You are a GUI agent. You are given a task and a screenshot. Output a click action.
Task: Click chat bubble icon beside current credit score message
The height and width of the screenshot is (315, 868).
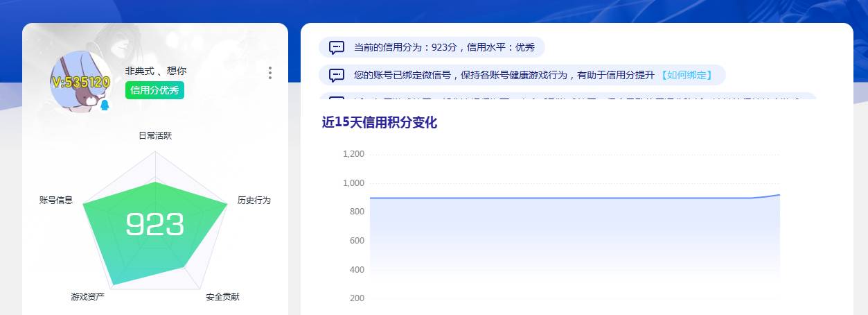(337, 47)
